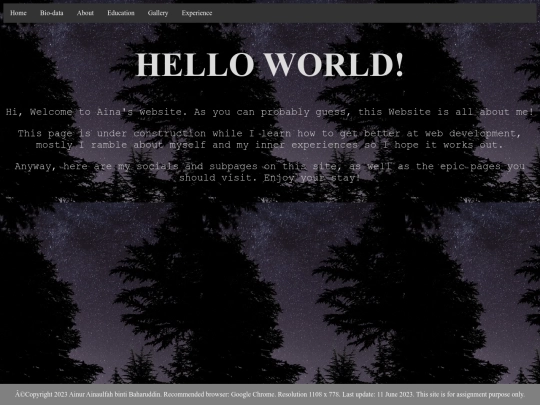Click the paragraph starting 'Anyway, here are my socials'
The height and width of the screenshot is (405, 540).
(x=270, y=172)
